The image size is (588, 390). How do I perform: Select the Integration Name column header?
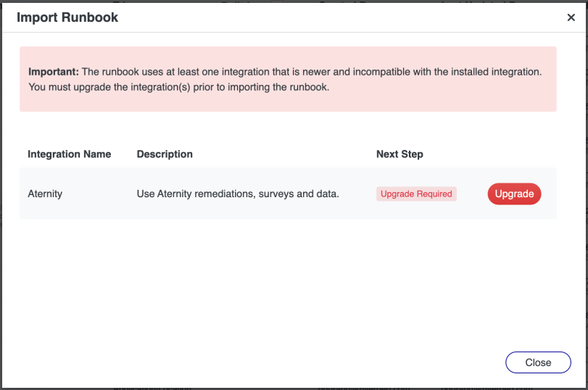coord(70,154)
